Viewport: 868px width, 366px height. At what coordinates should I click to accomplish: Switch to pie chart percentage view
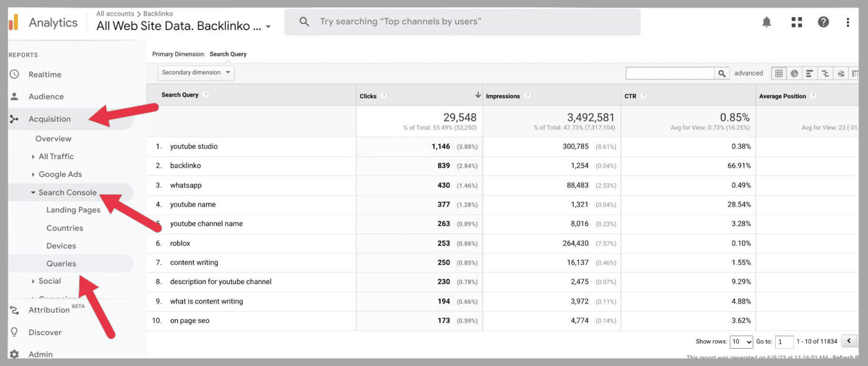pos(794,74)
